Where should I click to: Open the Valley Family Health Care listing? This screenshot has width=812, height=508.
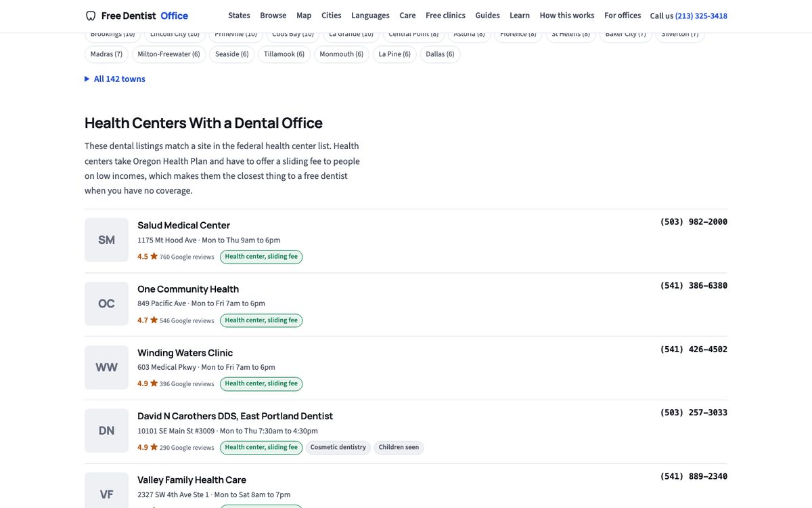point(191,480)
